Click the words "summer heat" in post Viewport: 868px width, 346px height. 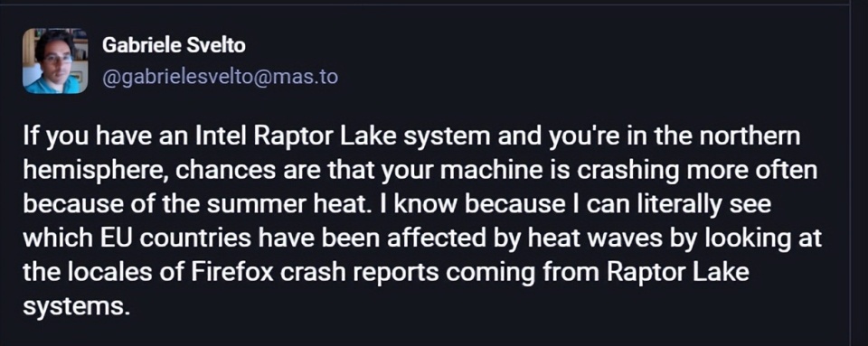tap(280, 205)
